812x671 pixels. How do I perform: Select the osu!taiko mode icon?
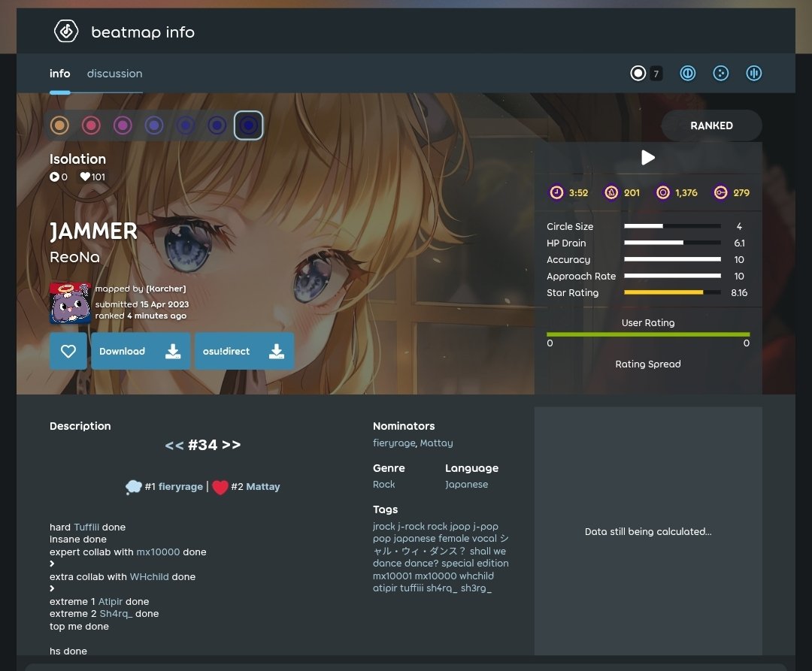(x=688, y=74)
